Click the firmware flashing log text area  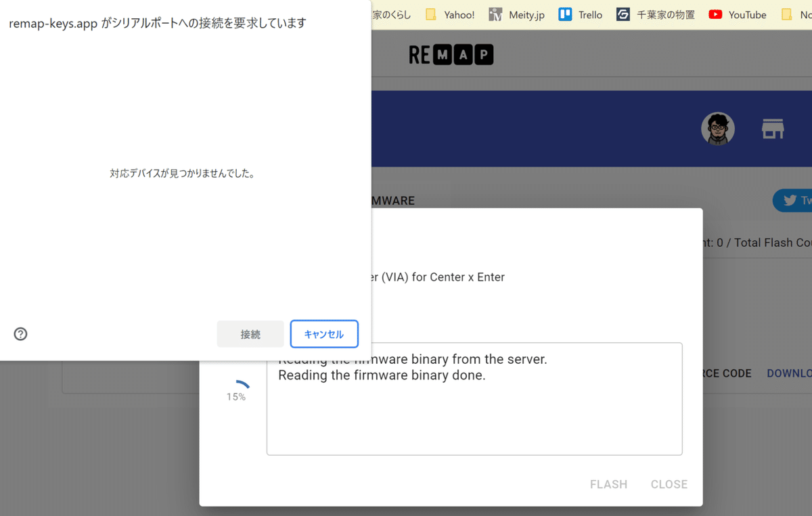pos(474,399)
